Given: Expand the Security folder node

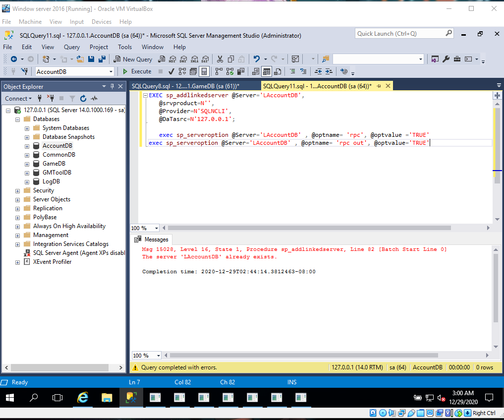Looking at the screenshot, I should [17, 191].
